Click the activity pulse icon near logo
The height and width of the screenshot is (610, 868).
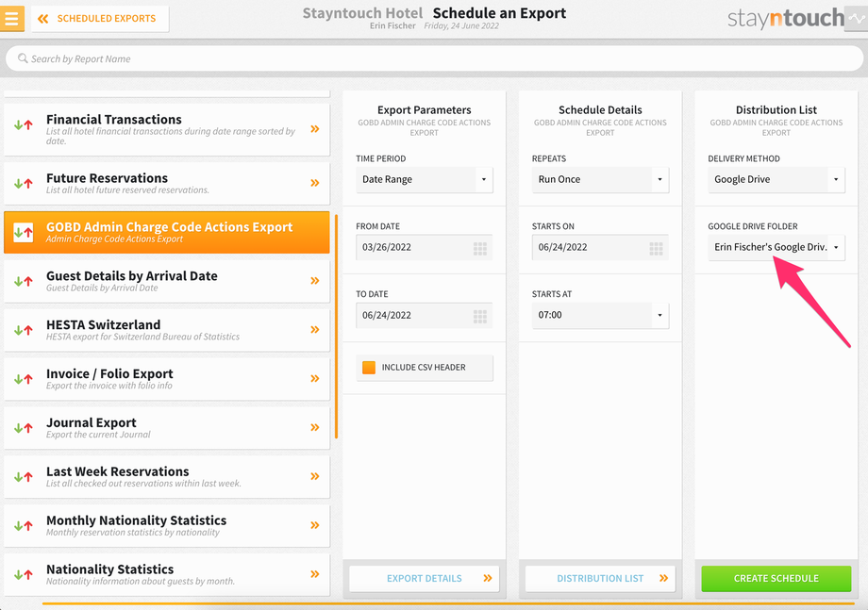pos(857,18)
